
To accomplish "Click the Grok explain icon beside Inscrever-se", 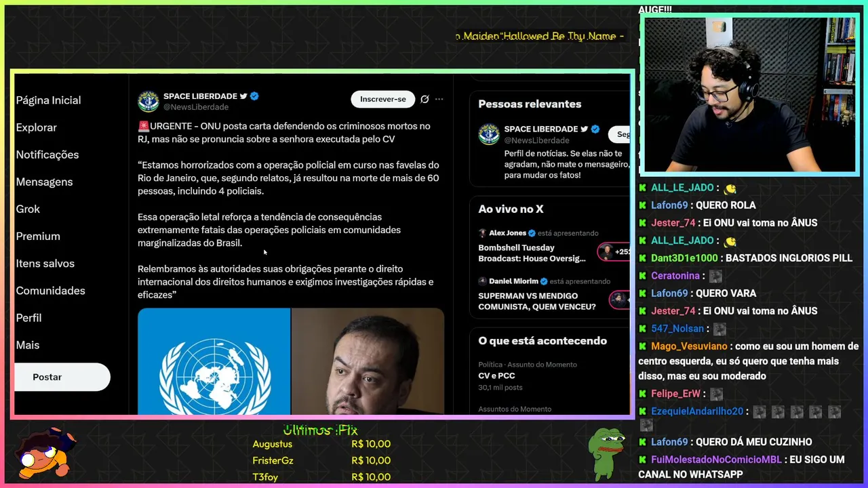I will pos(425,99).
